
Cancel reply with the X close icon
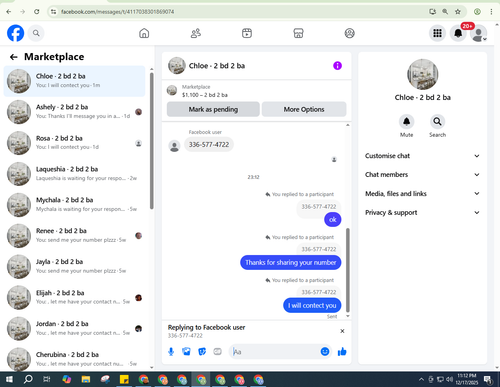point(342,331)
